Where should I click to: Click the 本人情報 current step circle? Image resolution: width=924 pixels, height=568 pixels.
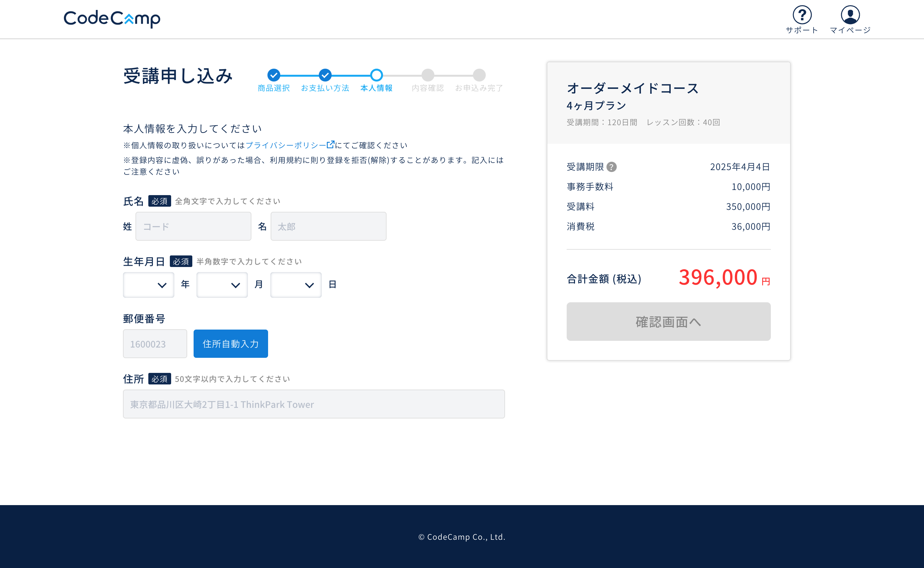377,75
